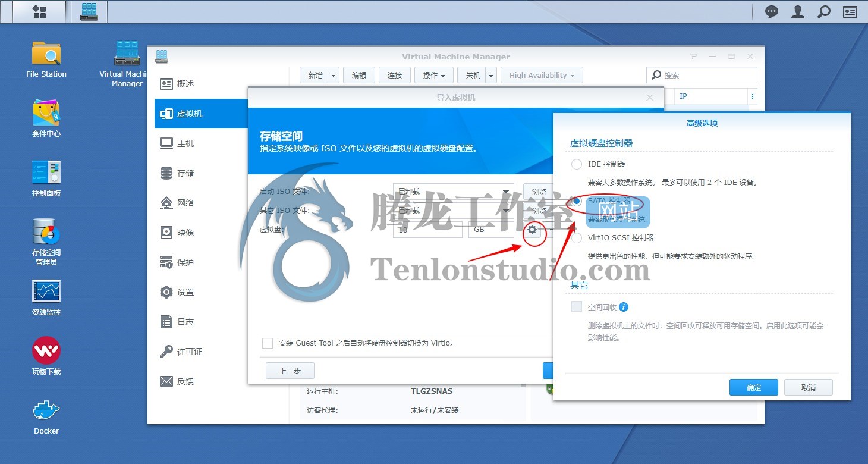Open the DSM search magnifier icon

click(x=824, y=12)
